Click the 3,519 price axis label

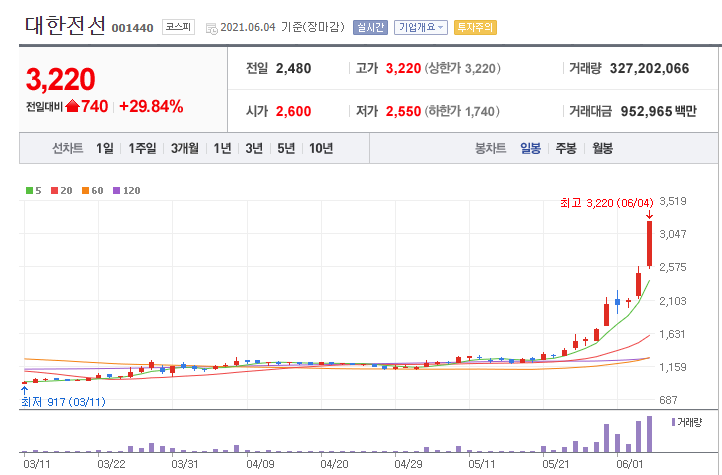click(x=673, y=201)
